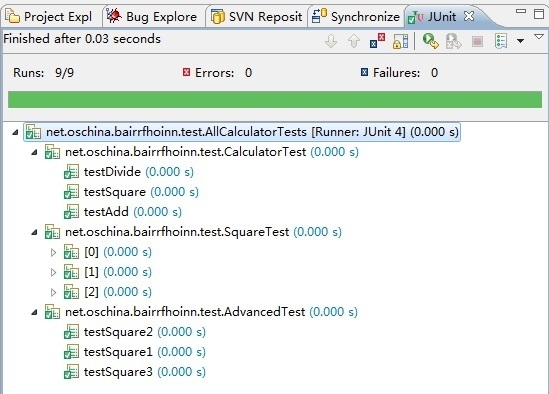Collapse the AdvancedTest suite node
549x394 pixels.
coord(34,312)
